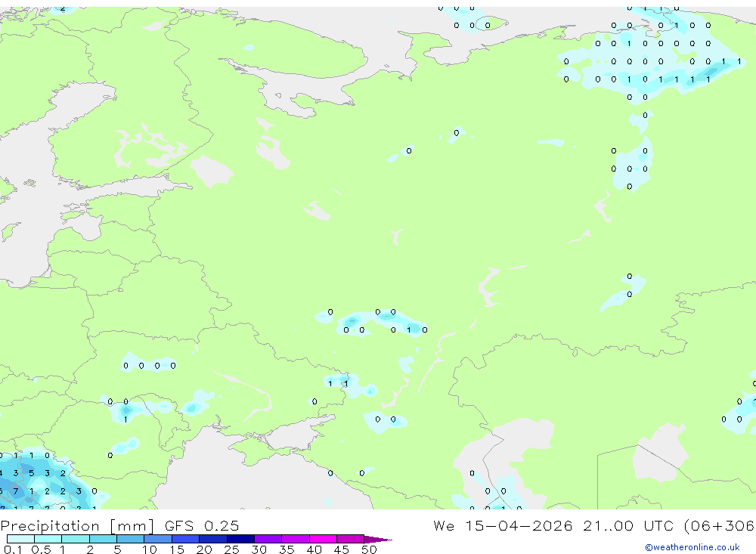The image size is (756, 554).
Task: Pick the 10–15 mm legend swatch
Action: [x=158, y=539]
